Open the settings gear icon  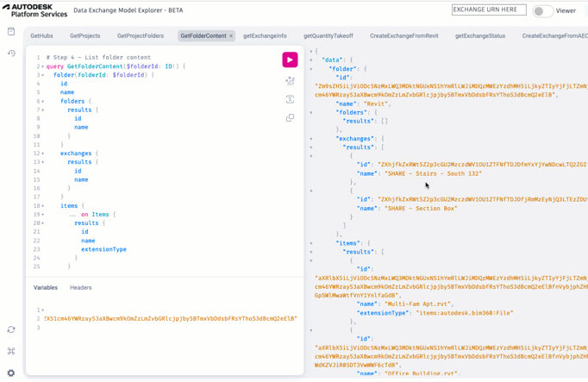point(11,373)
